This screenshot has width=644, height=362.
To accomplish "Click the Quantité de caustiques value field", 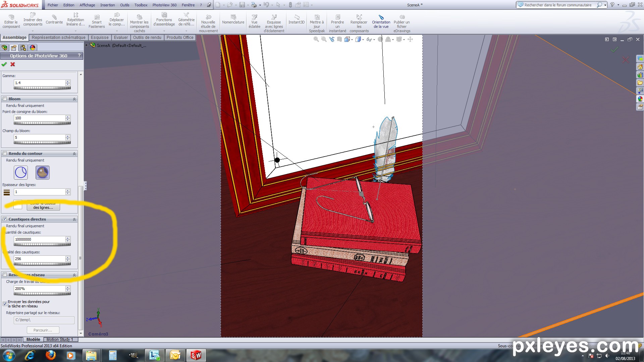I will [40, 239].
